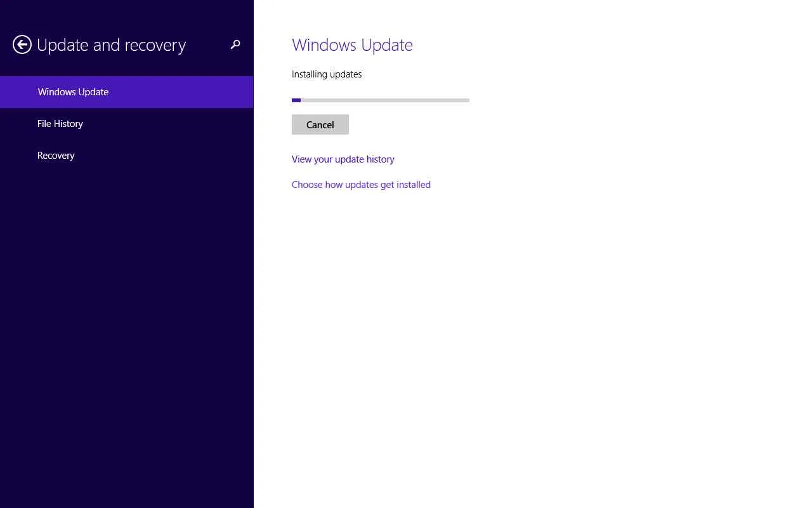Open search with the magnifier icon
The image size is (812, 508).
pos(235,44)
